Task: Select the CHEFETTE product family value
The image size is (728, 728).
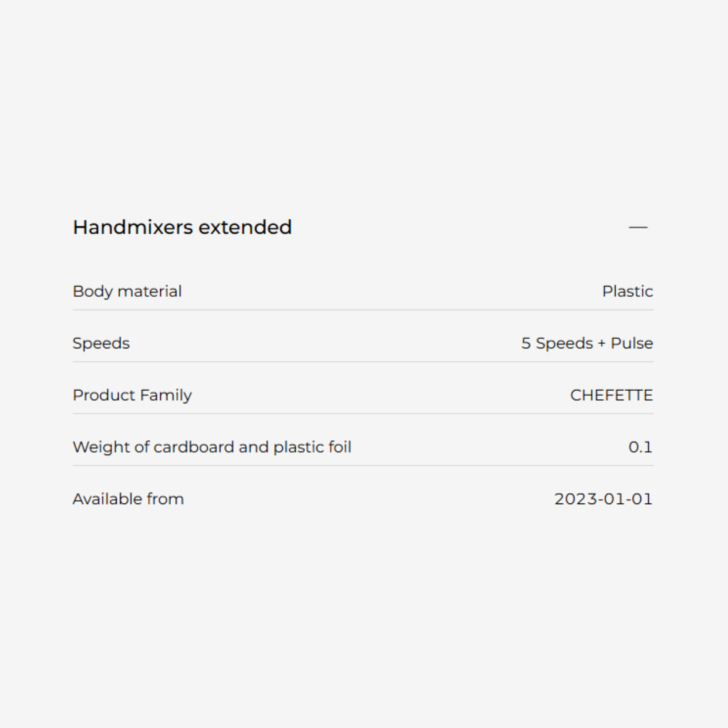Action: 611,395
